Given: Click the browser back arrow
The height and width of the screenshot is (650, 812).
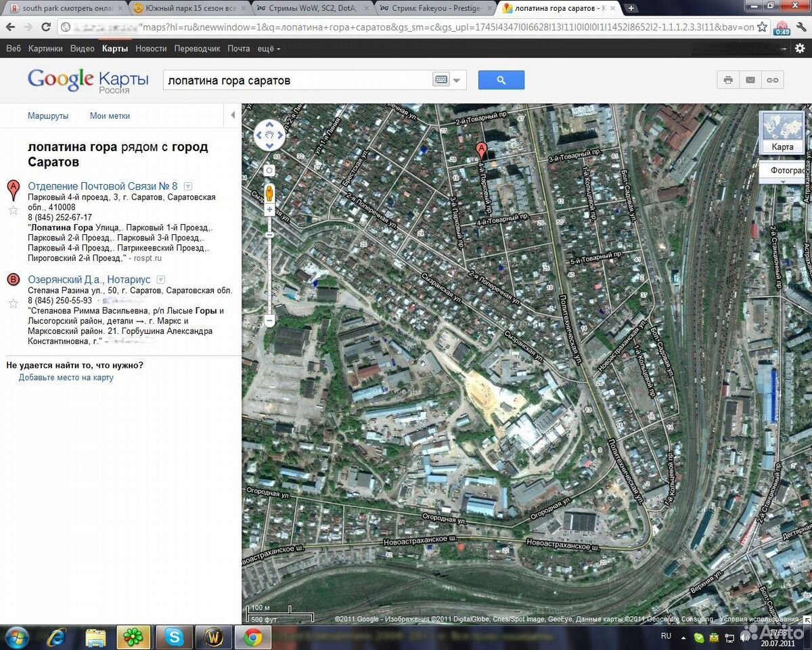Looking at the screenshot, I should [x=11, y=27].
